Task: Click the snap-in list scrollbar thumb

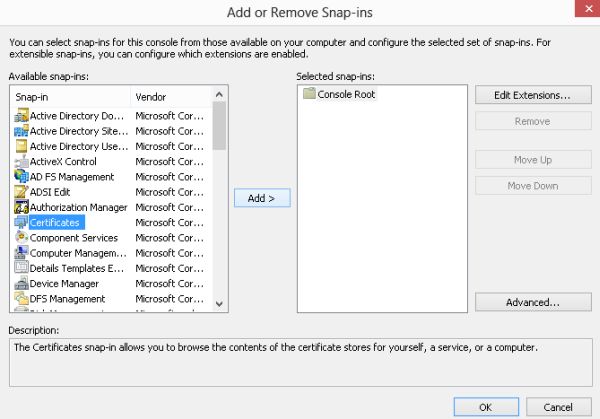Action: [219, 126]
